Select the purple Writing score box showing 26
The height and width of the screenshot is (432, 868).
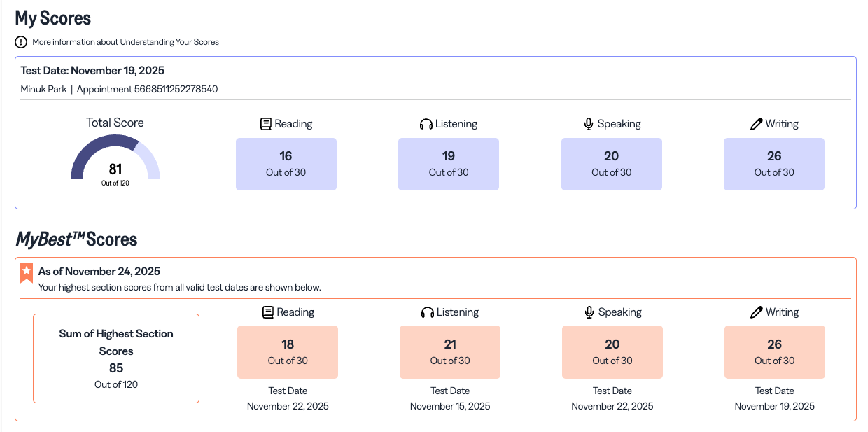click(x=773, y=164)
